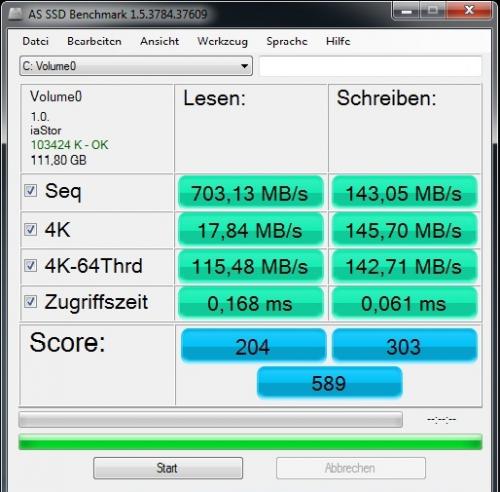Click the green progress bar
Image resolution: width=500 pixels, height=492 pixels.
click(x=250, y=442)
